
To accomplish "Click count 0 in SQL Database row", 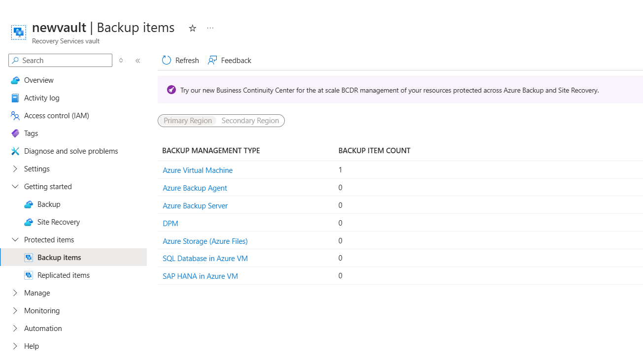I will click(340, 258).
